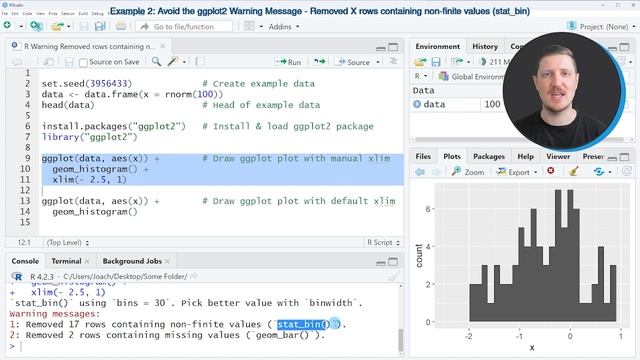Open the R language selector dropdown
Viewport: 640px width, 360px height.
tap(421, 76)
